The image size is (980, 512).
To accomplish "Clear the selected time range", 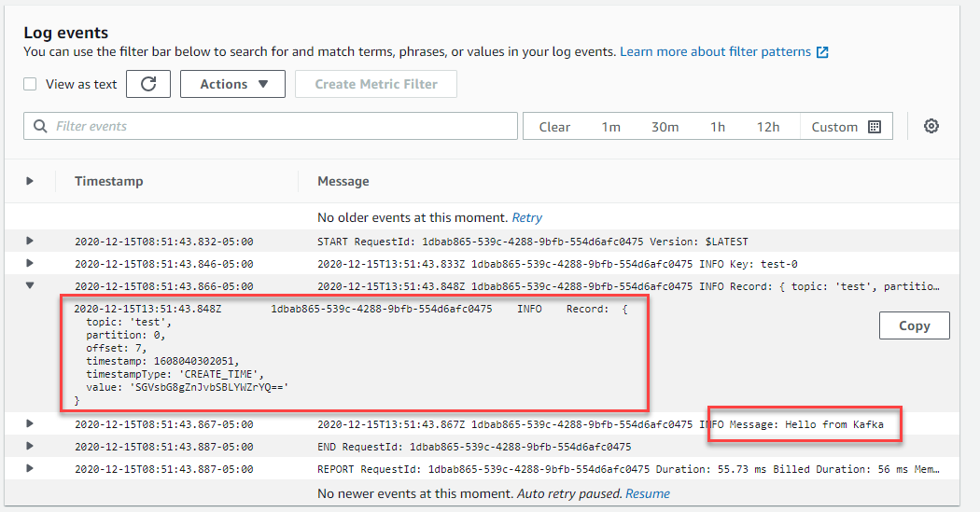I will [554, 127].
